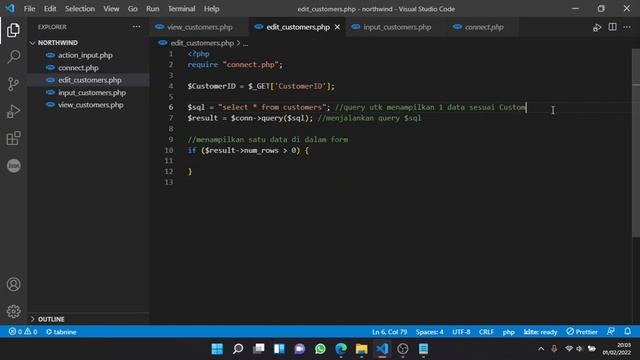This screenshot has width=640, height=360.
Task: Open the Extensions view
Action: click(13, 138)
